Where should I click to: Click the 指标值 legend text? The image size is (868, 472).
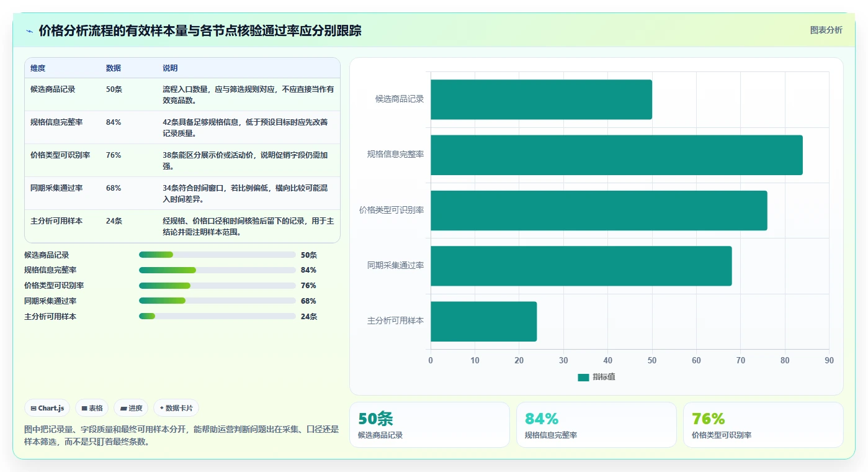pos(604,377)
